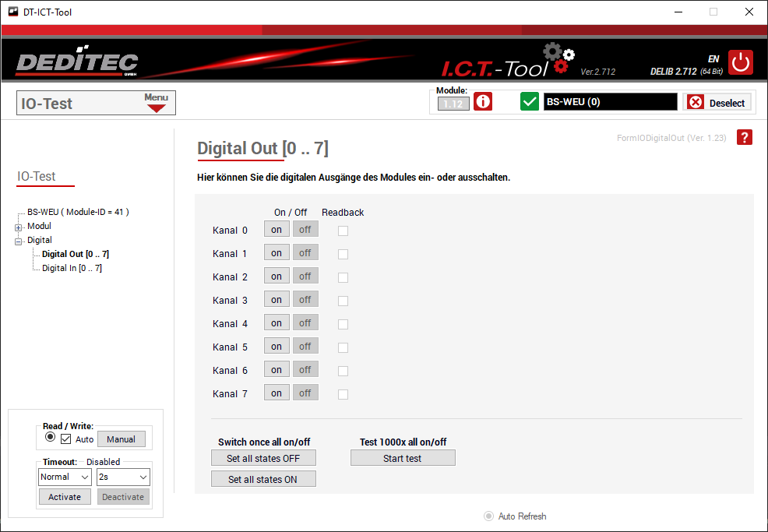The height and width of the screenshot is (532, 768).
Task: Click the EN language indicator
Action: (713, 58)
